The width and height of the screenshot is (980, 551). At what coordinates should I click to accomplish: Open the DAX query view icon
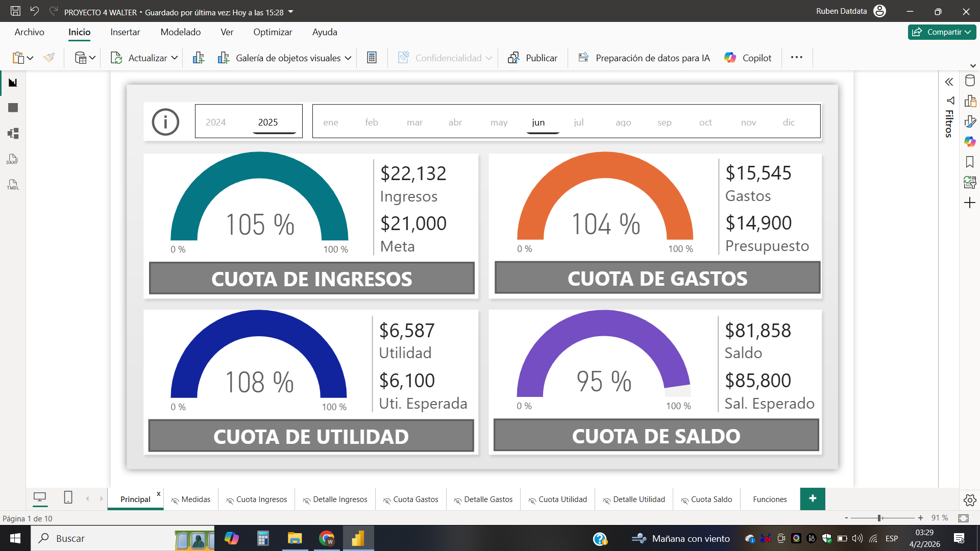coord(13,159)
